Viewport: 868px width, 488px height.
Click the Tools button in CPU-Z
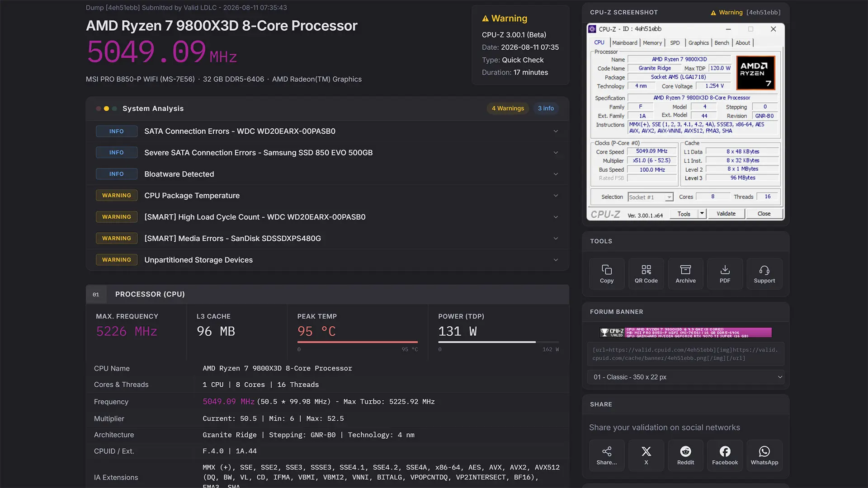coord(684,214)
